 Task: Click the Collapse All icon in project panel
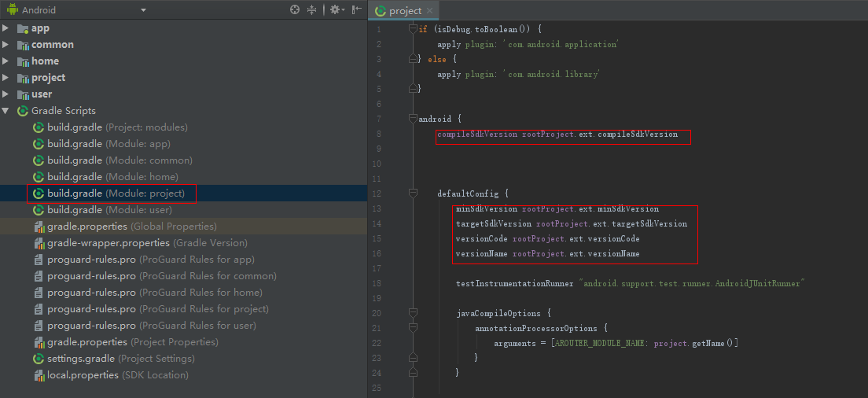click(312, 10)
